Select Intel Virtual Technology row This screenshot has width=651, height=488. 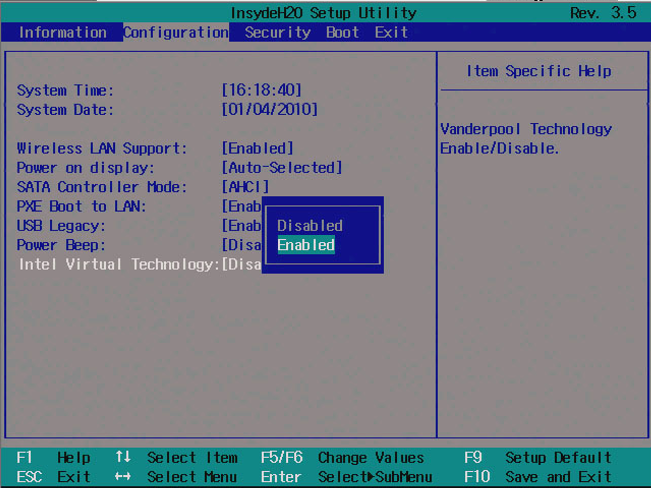coord(117,264)
